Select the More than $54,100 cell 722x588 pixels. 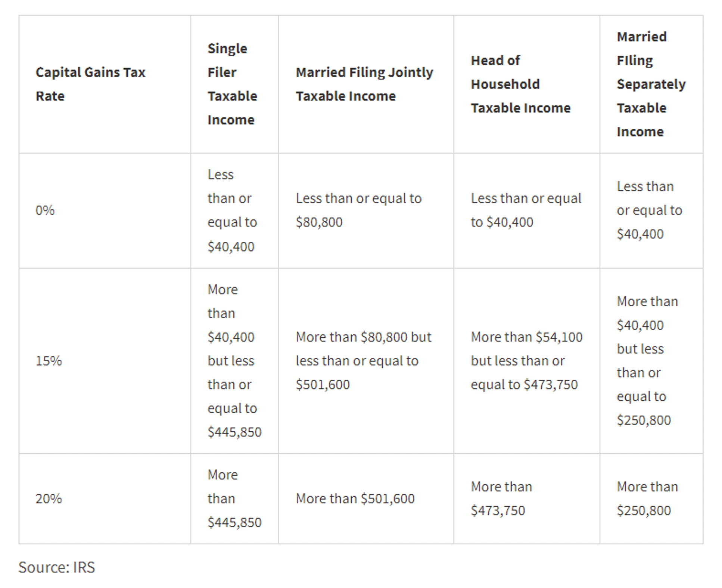[x=526, y=361]
